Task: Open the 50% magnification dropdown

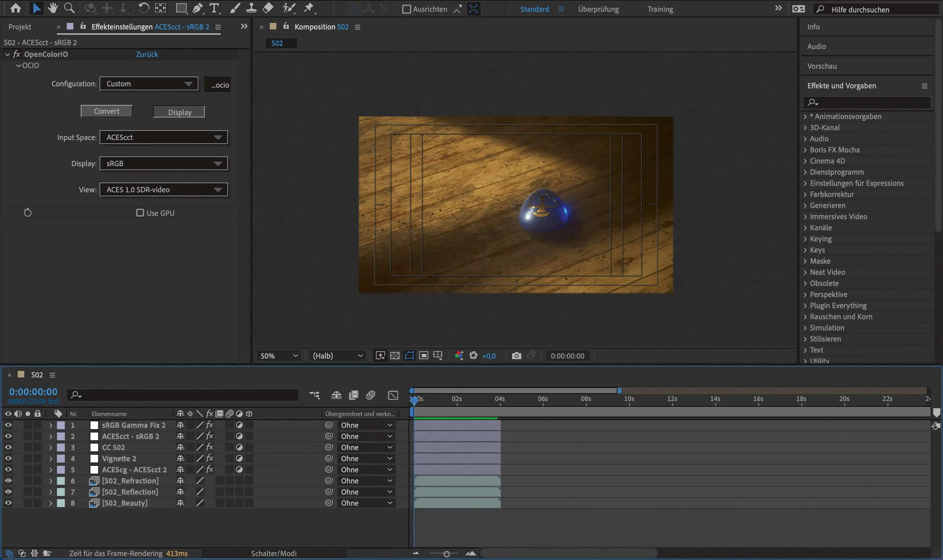Action: pos(279,356)
